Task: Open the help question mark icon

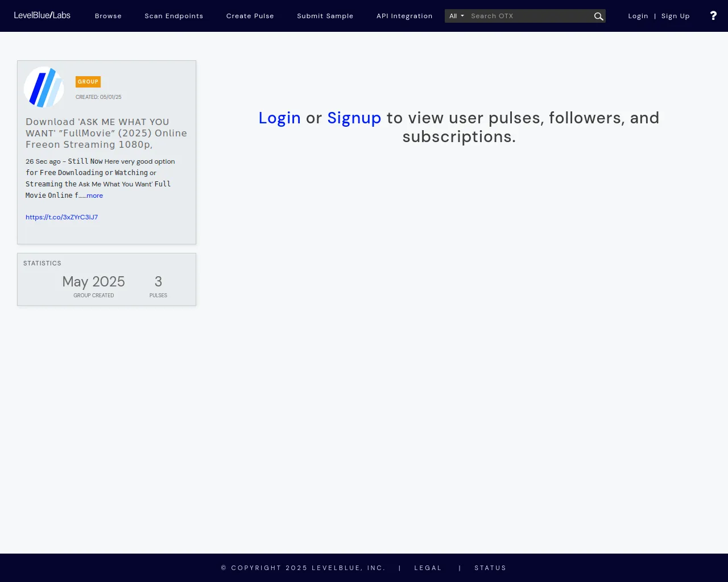Action: (713, 16)
